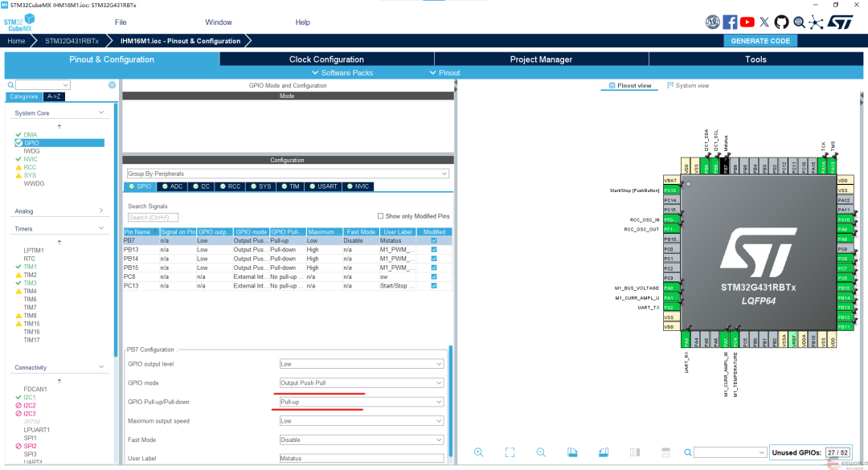Click the Pin Name column sort arrow
This screenshot has height=470, width=868.
(155, 232)
